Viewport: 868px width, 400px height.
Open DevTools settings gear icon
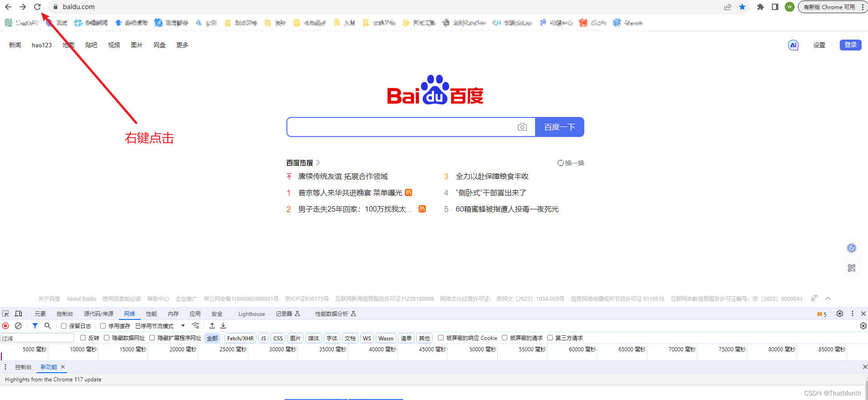[840, 314]
